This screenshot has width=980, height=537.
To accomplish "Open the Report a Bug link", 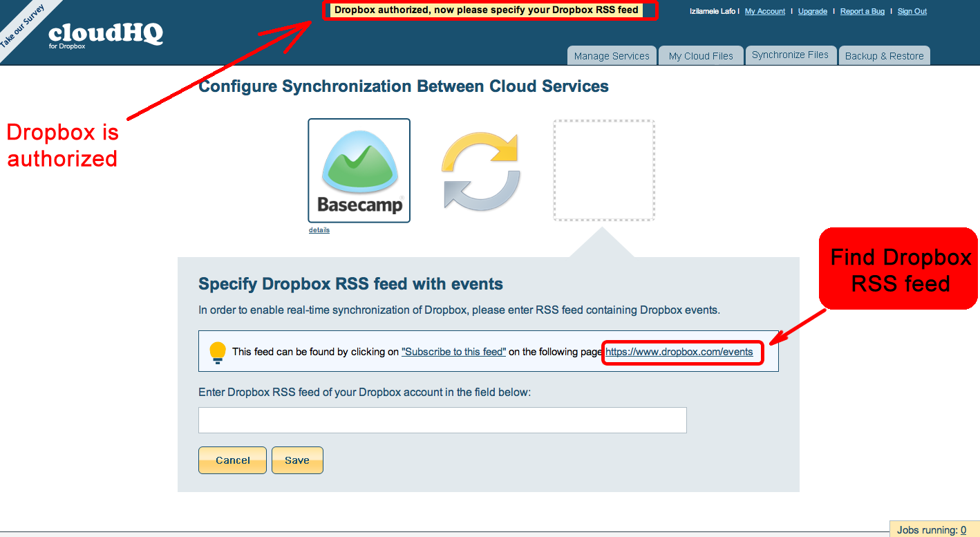I will (x=863, y=11).
